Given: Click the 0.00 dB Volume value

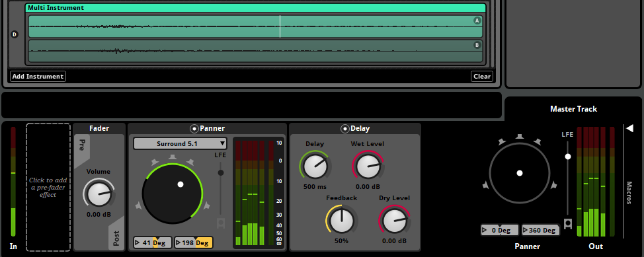Looking at the screenshot, I should (x=99, y=214).
